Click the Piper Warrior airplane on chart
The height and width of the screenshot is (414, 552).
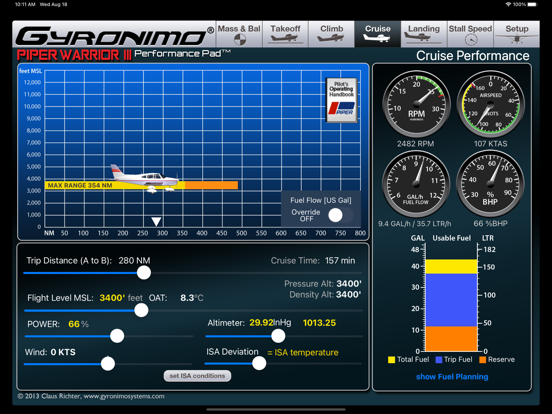(145, 178)
